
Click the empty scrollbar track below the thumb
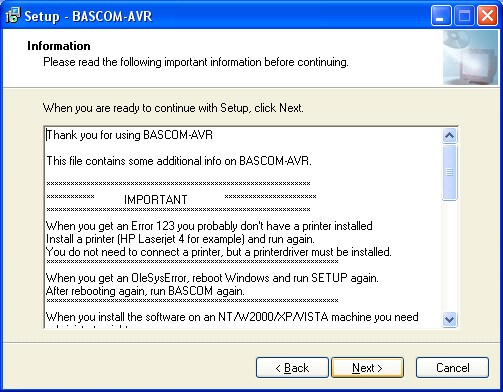(x=449, y=256)
